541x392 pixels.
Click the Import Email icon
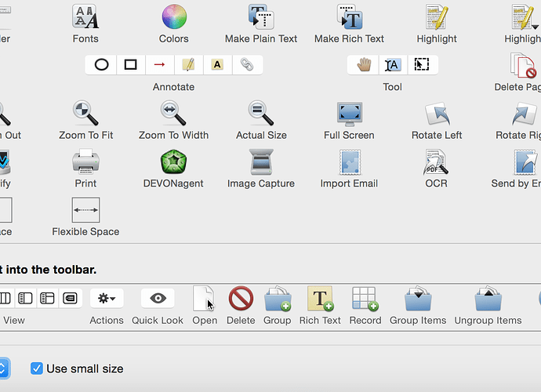(x=349, y=162)
